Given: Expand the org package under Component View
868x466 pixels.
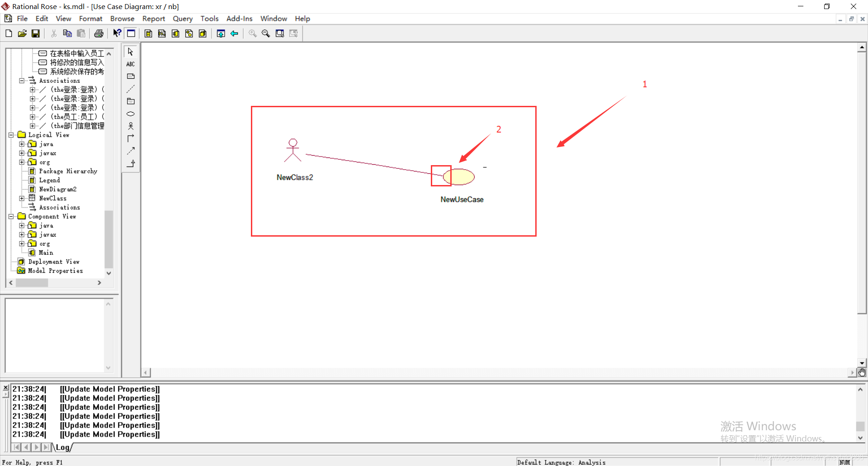Looking at the screenshot, I should pyautogui.click(x=22, y=243).
